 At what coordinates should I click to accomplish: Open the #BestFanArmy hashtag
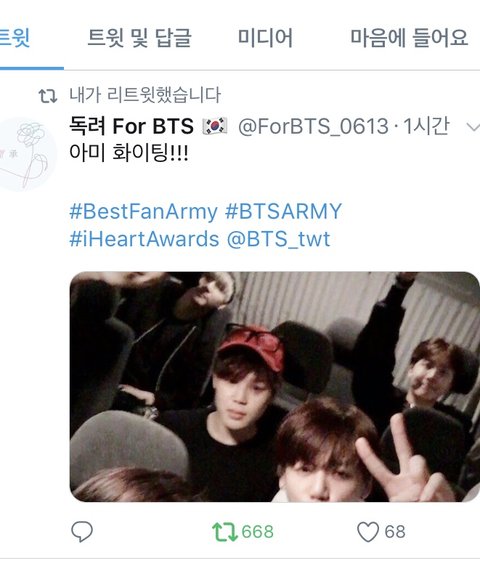point(144,211)
